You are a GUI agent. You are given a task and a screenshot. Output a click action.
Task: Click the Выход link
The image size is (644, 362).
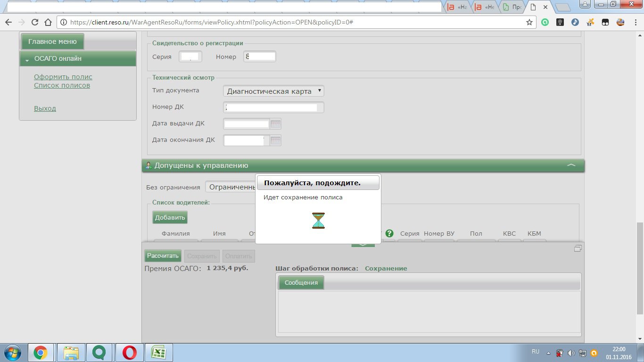point(45,108)
